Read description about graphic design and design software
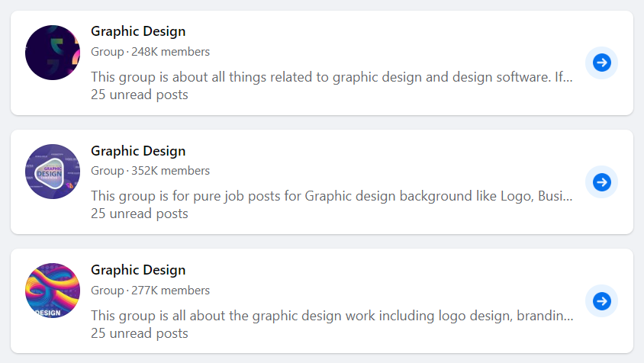Image resolution: width=644 pixels, height=363 pixels. point(331,77)
